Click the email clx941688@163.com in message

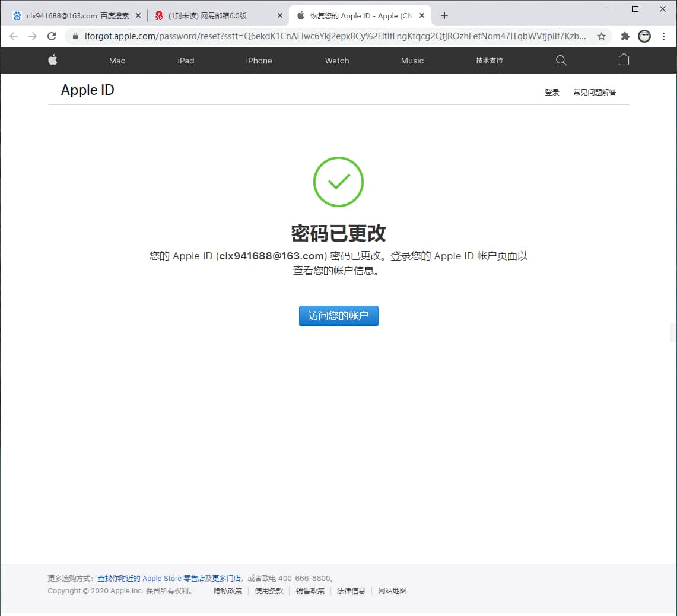272,256
